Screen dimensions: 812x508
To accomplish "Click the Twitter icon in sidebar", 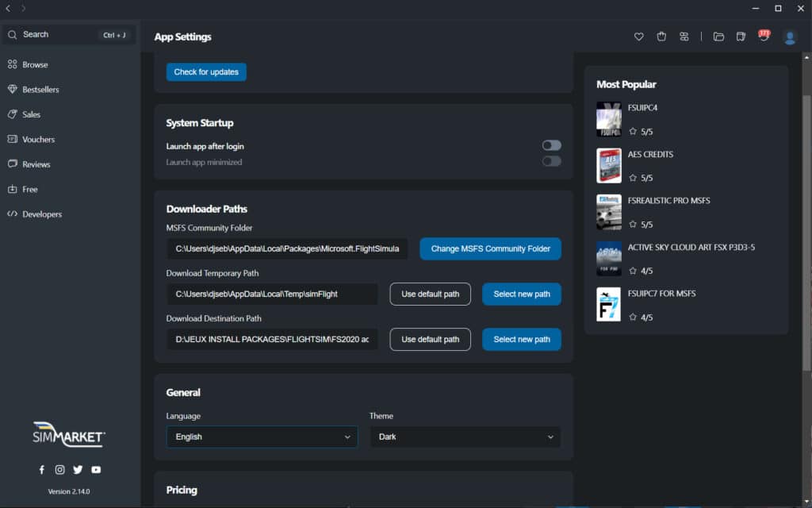I will coord(78,469).
